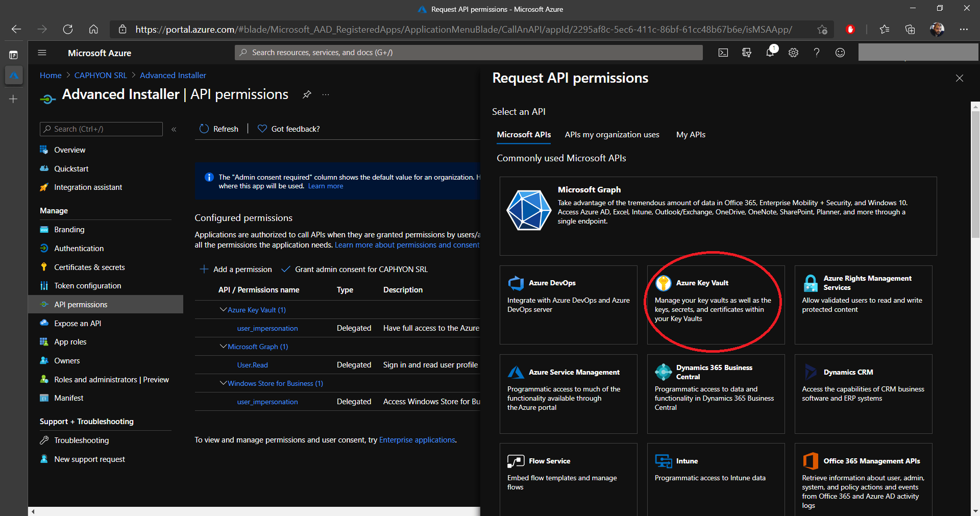This screenshot has height=516, width=980.
Task: Select the Azure Key Vault API card
Action: (x=716, y=305)
